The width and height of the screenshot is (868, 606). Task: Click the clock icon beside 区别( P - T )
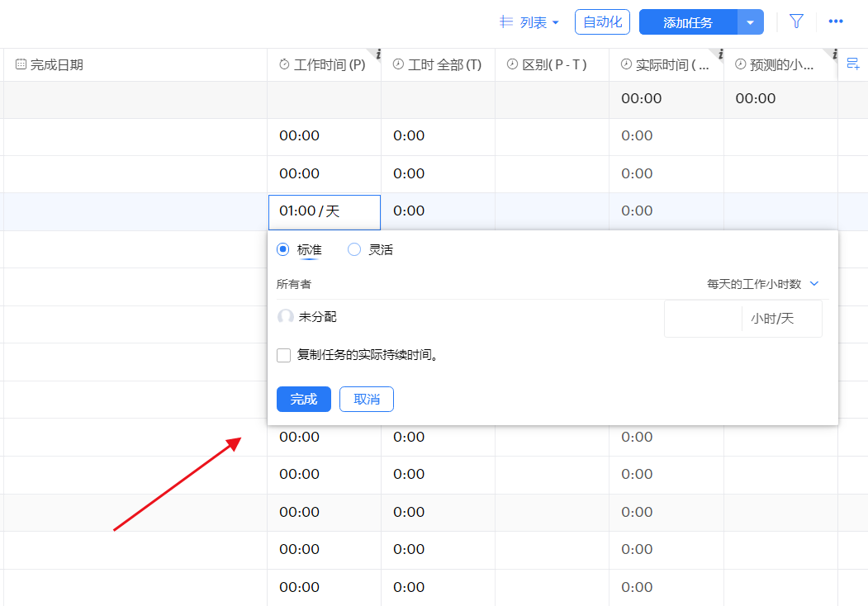[x=512, y=64]
